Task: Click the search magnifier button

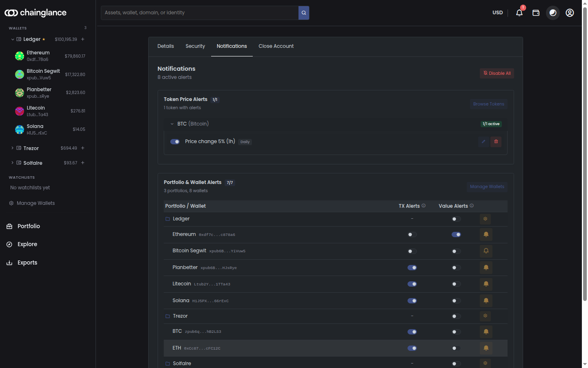Action: (x=304, y=13)
